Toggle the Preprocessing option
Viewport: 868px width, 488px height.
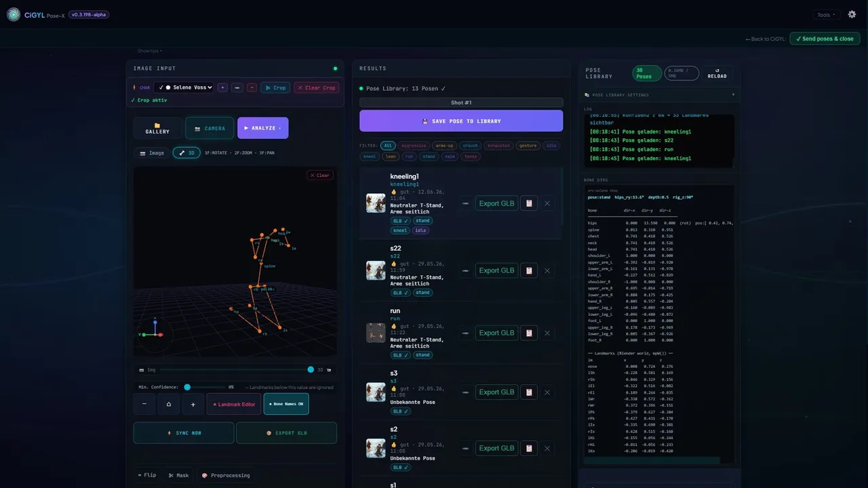pos(226,475)
